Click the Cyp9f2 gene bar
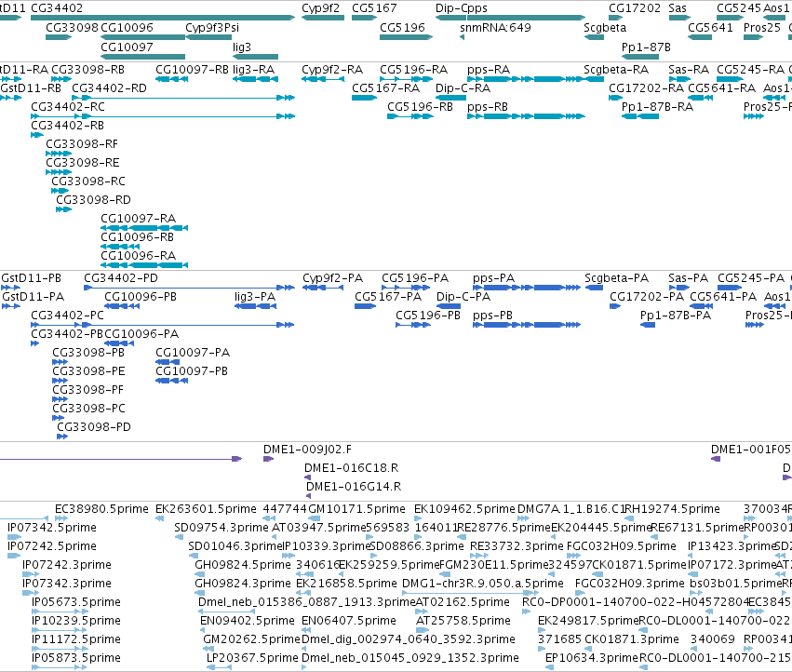This screenshot has height=672, width=792. click(x=323, y=18)
